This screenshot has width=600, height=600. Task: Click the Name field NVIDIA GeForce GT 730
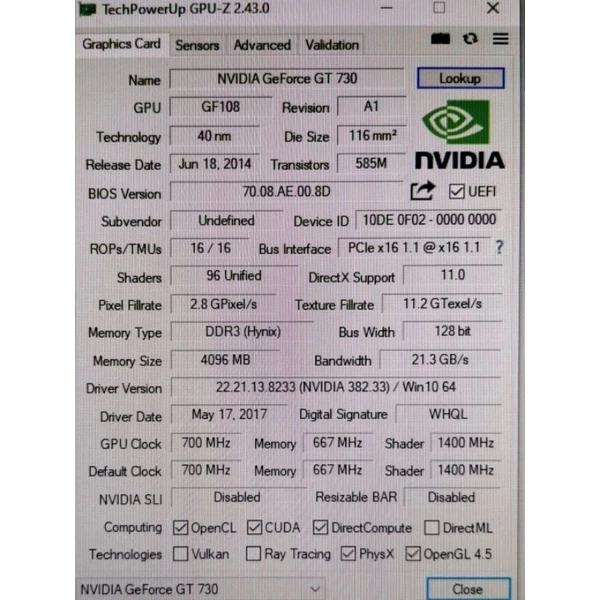point(287,79)
